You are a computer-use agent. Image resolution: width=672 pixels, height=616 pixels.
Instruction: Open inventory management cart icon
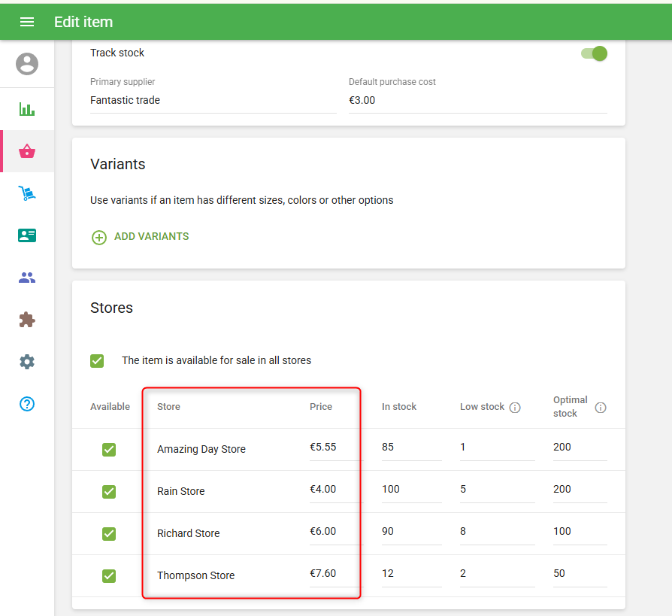27,193
